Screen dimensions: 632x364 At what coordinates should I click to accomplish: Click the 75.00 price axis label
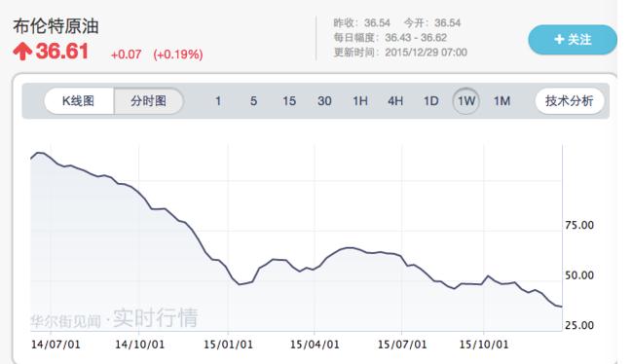coord(579,225)
